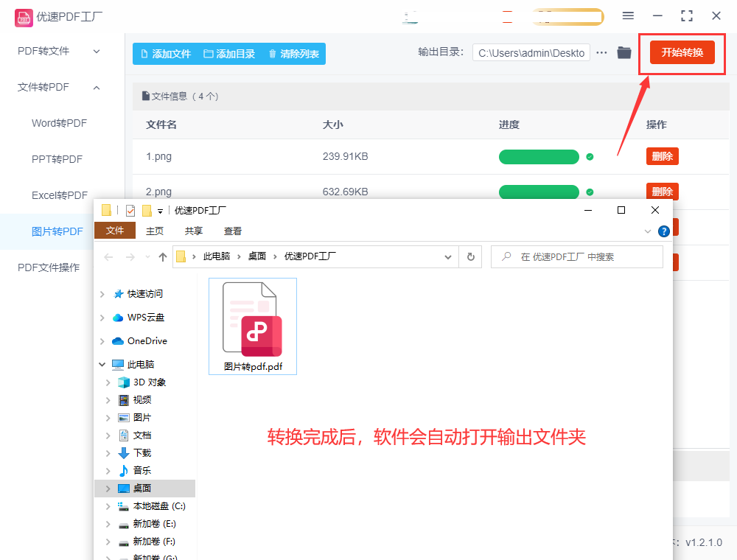Collapse the 文件转PDF sidebar section
The width and height of the screenshot is (737, 560).
point(97,88)
